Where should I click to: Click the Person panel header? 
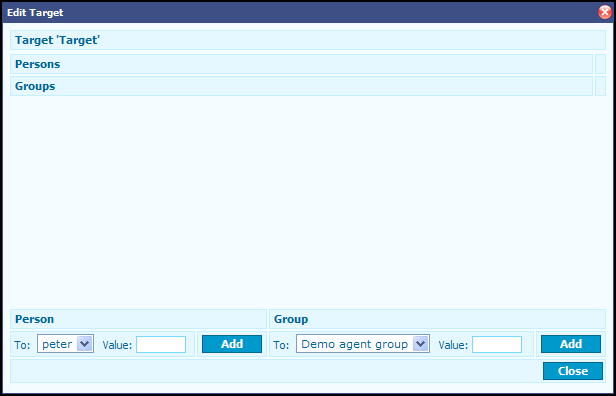tap(138, 319)
